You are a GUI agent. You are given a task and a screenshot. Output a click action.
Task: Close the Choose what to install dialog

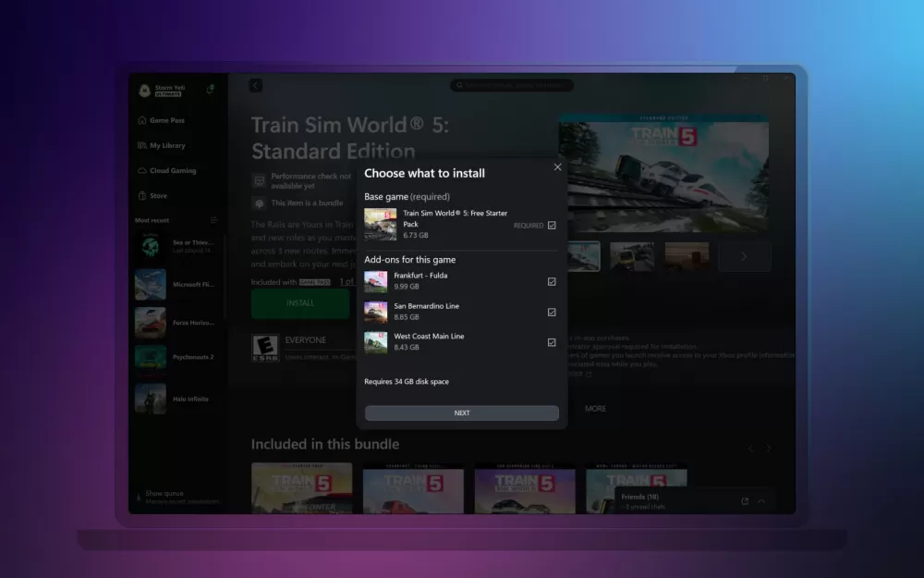pyautogui.click(x=557, y=166)
